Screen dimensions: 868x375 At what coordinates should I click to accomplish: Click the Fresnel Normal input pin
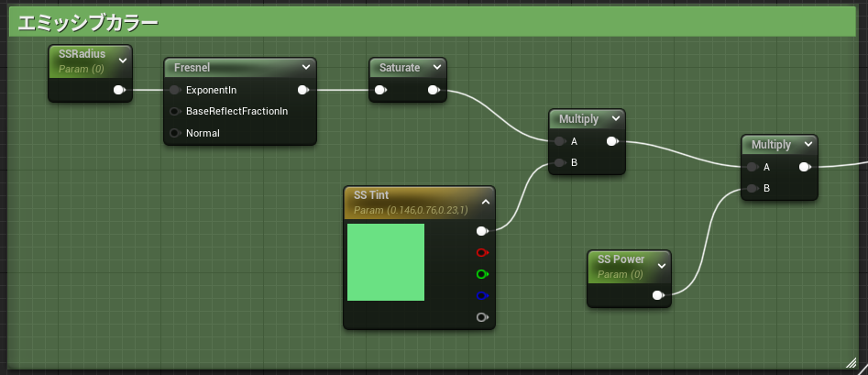coord(175,133)
